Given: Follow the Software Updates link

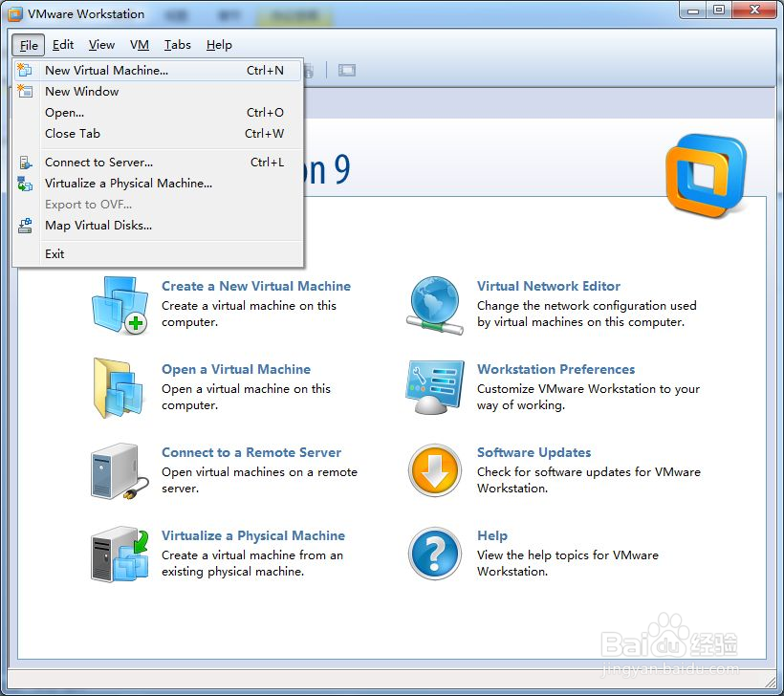Looking at the screenshot, I should pos(534,452).
